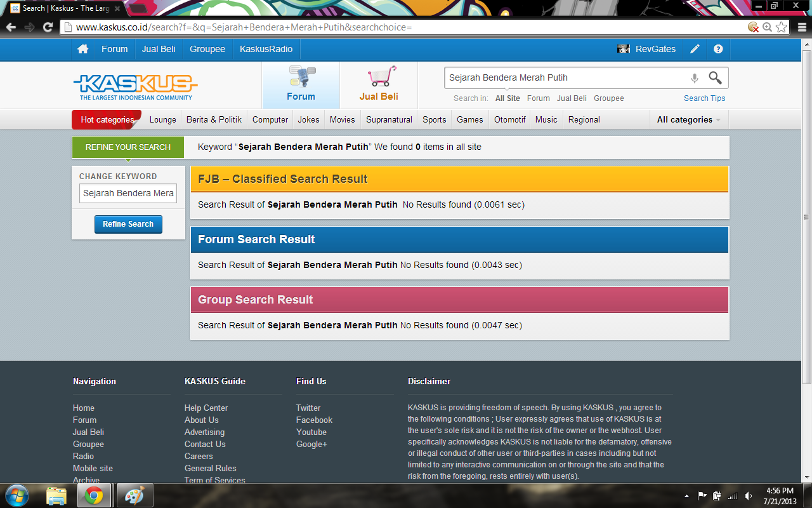The width and height of the screenshot is (812, 508).
Task: Set search scope to Groupee
Action: (x=609, y=98)
